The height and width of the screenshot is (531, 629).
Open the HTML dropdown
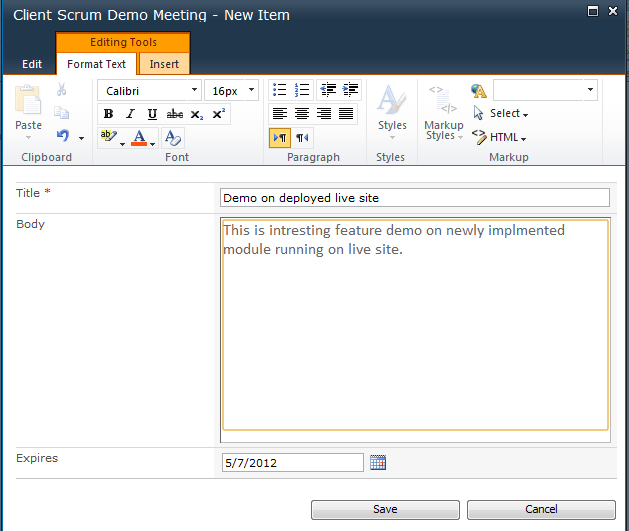(x=499, y=137)
